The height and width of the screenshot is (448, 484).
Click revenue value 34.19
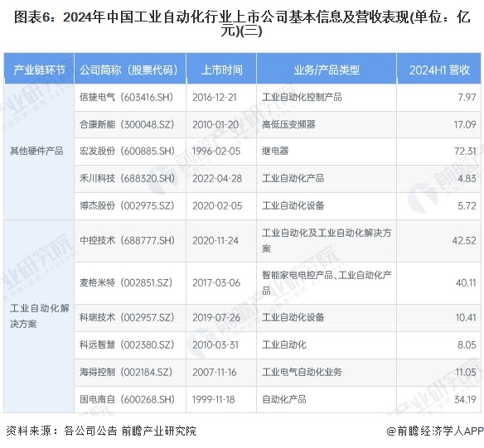465,400
